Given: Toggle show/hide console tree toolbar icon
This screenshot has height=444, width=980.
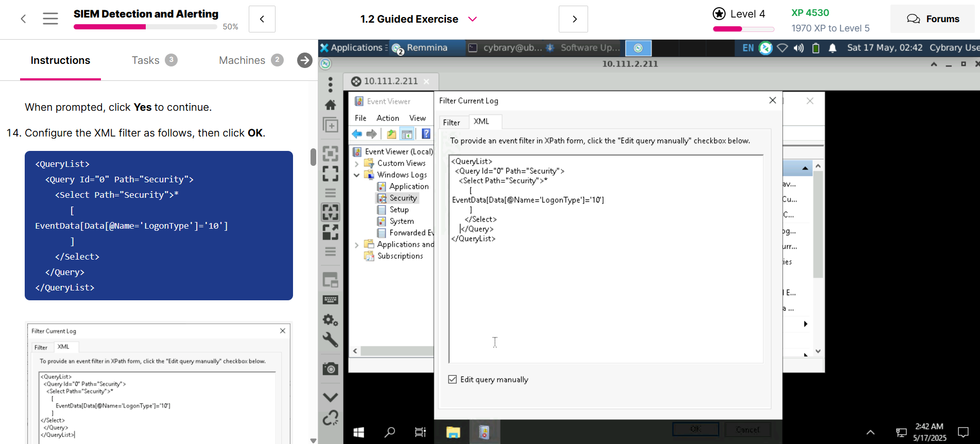Looking at the screenshot, I should pyautogui.click(x=407, y=134).
